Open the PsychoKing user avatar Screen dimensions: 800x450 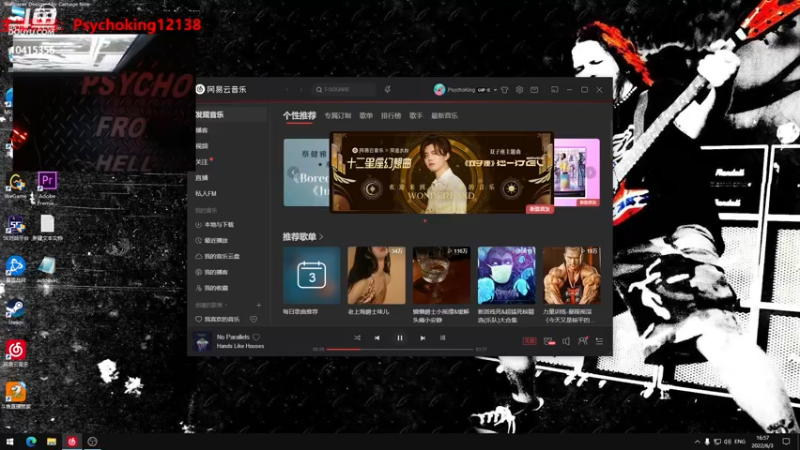439,89
